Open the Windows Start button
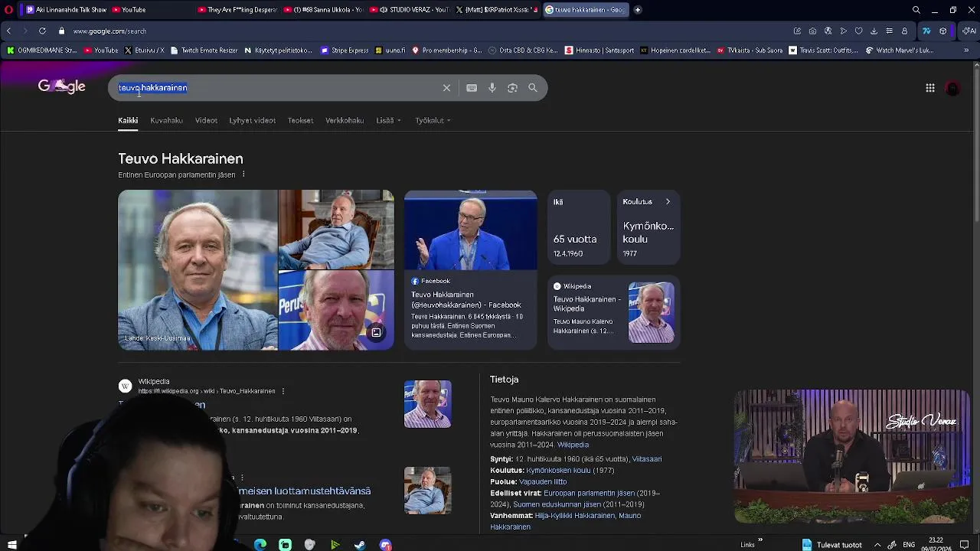Viewport: 980px width, 551px height. pos(11,545)
